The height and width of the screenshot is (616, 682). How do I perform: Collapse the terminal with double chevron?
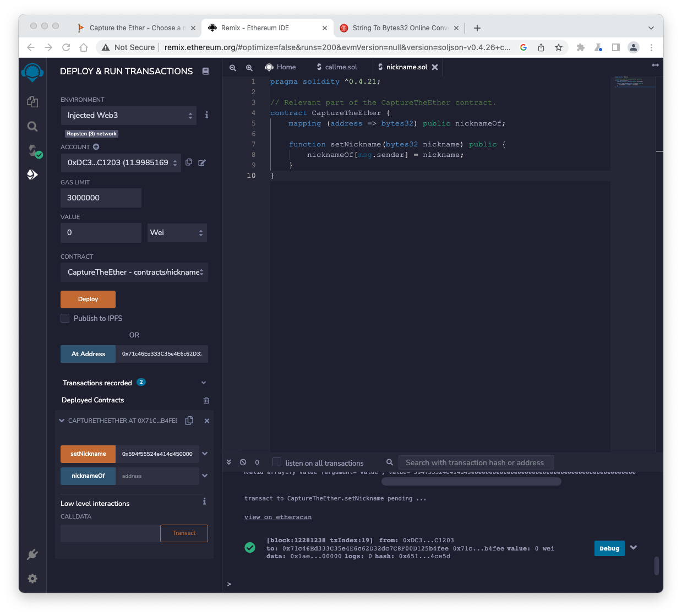pyautogui.click(x=229, y=462)
